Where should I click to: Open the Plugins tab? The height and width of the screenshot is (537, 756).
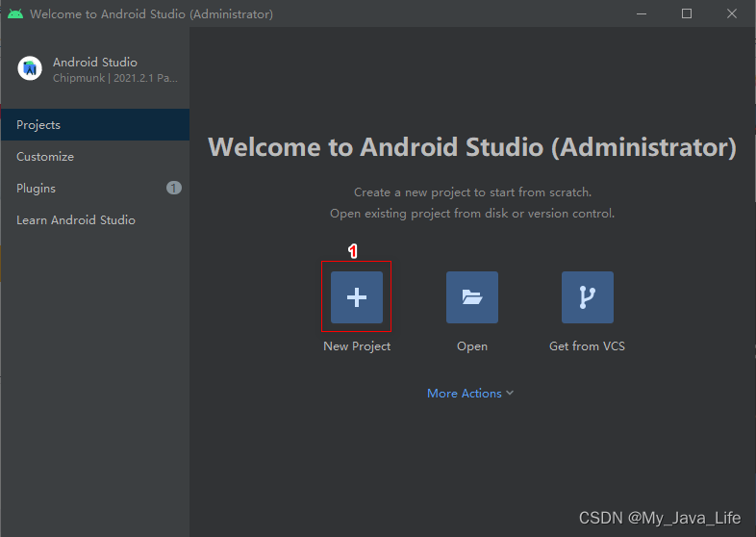click(x=95, y=189)
